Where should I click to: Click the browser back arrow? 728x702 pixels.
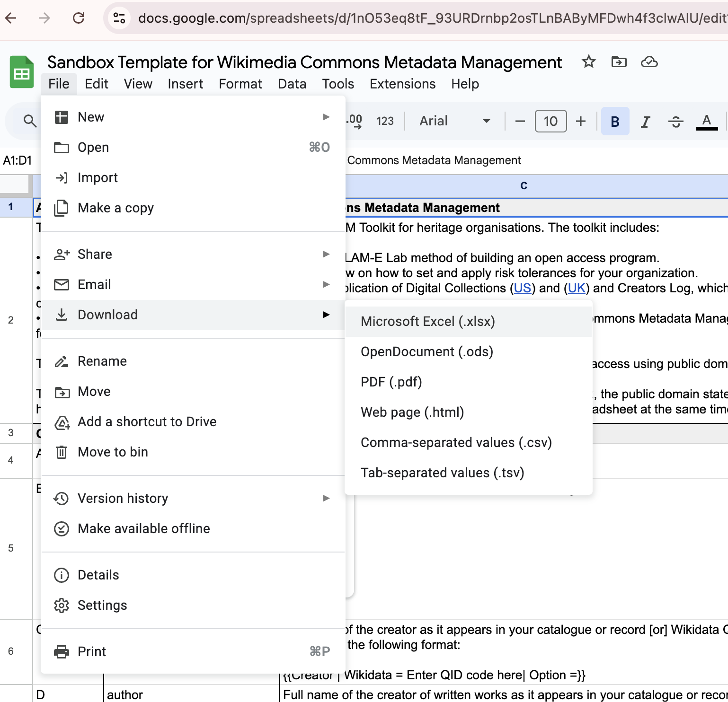pyautogui.click(x=10, y=18)
